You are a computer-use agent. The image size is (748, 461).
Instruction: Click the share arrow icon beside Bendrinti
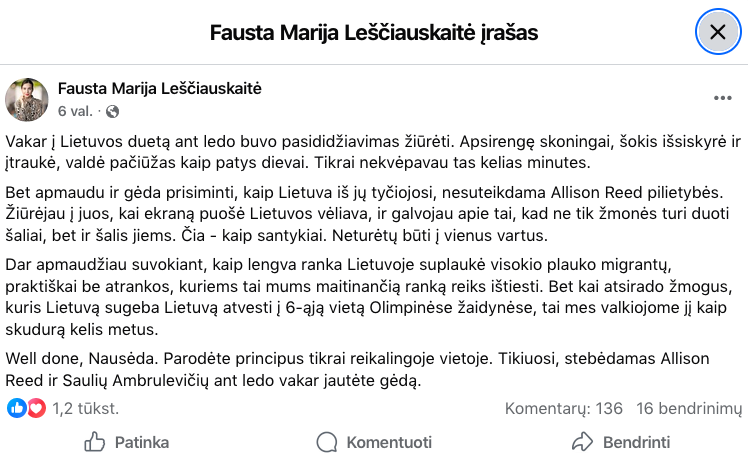(x=582, y=442)
